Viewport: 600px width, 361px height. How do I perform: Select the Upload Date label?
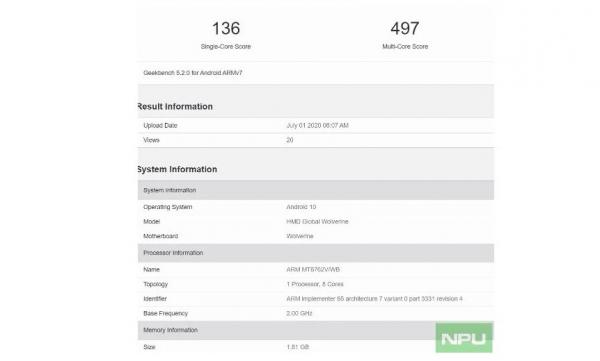(x=160, y=126)
